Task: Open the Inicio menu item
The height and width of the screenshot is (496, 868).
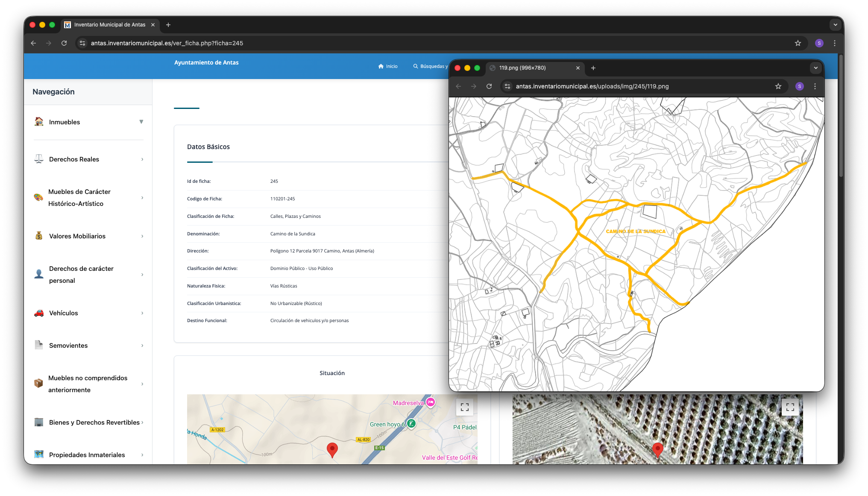Action: point(388,66)
